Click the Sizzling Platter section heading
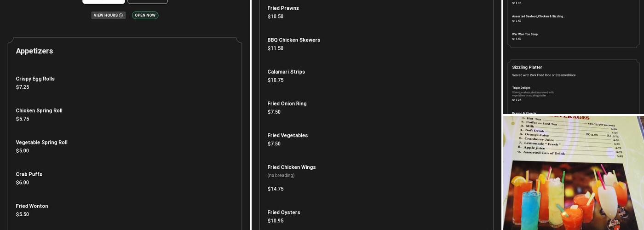This screenshot has height=230, width=644. pyautogui.click(x=527, y=68)
